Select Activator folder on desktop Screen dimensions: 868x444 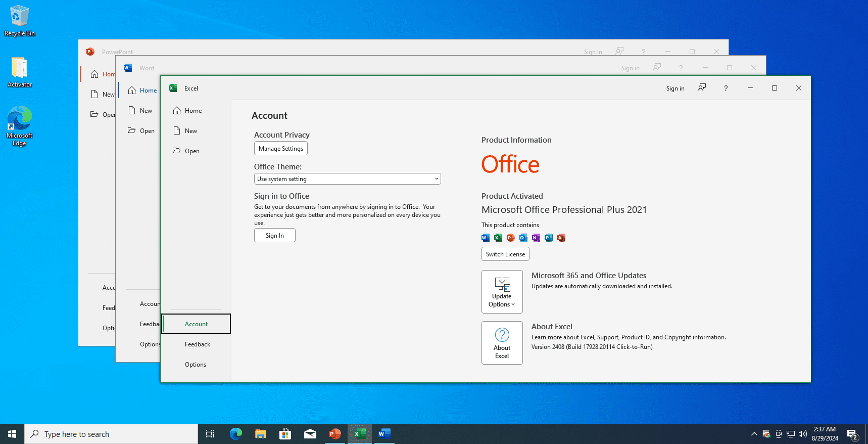pos(20,72)
